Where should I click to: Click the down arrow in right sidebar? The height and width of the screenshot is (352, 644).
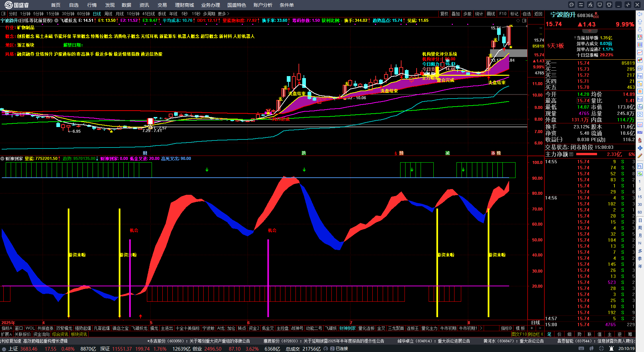[640, 30]
